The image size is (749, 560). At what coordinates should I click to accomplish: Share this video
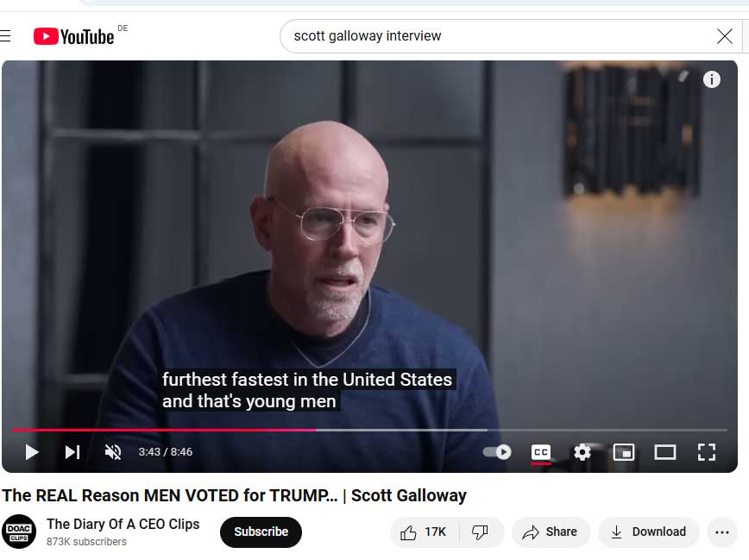click(x=551, y=532)
